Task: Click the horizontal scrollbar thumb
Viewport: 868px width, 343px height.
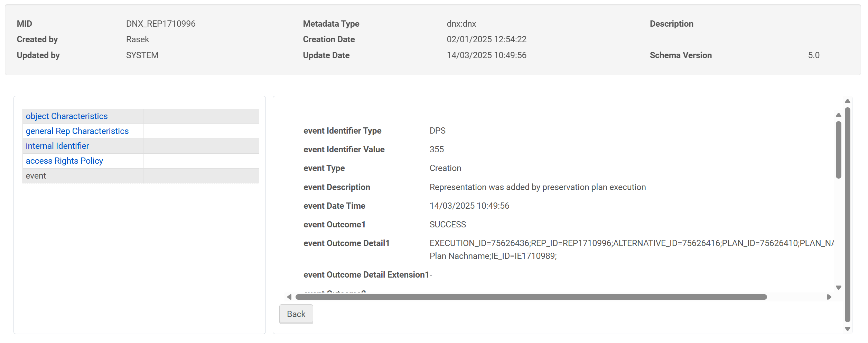Action: (x=531, y=297)
